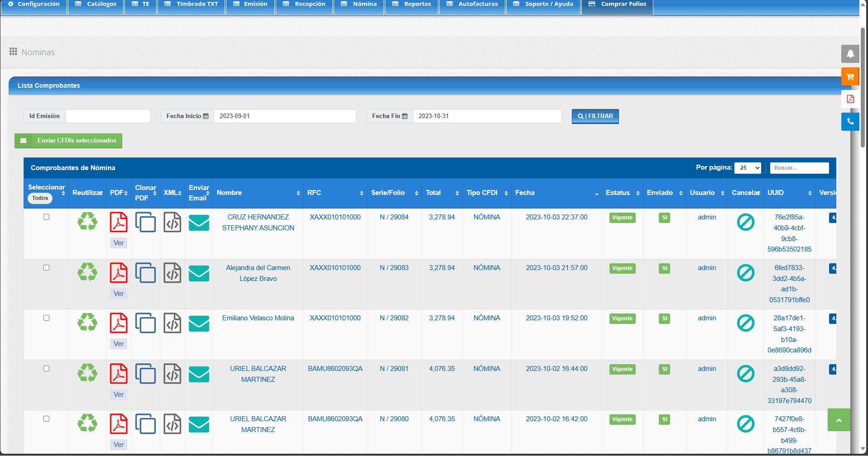
Task: Click the orange shopping cart icon
Action: [850, 76]
